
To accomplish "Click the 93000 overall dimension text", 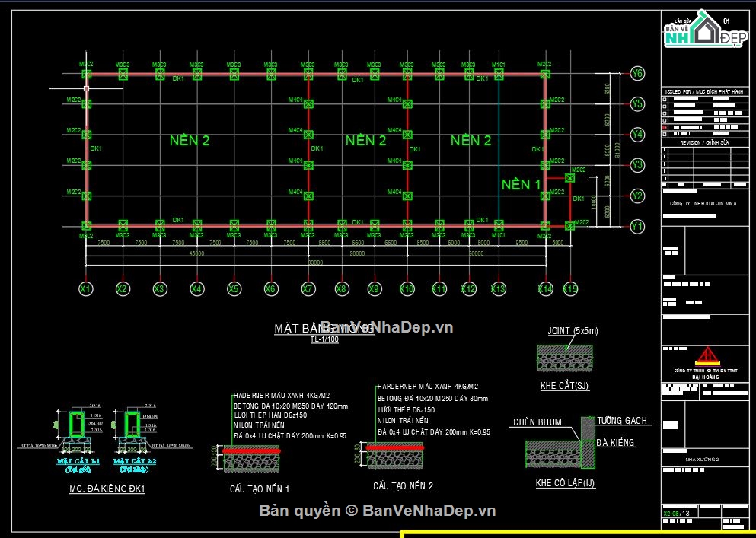I will coord(314,262).
